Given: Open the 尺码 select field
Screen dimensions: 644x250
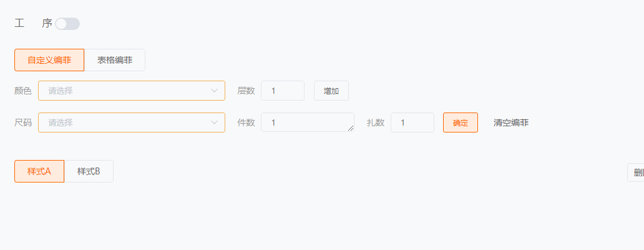Looking at the screenshot, I should tap(125, 122).
